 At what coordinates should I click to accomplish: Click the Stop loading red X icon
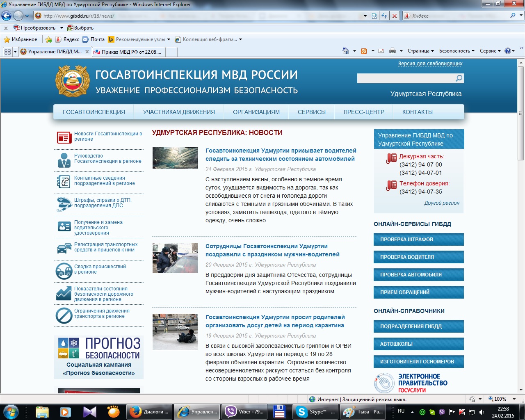(x=394, y=16)
